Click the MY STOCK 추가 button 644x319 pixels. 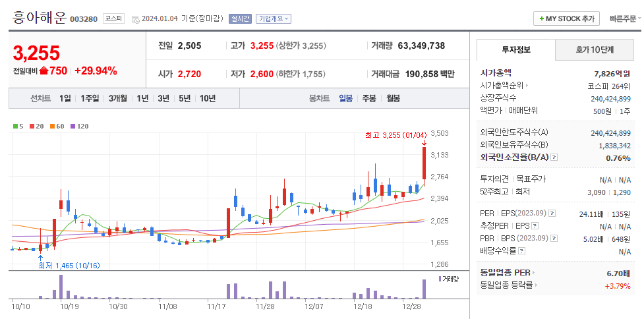point(566,19)
